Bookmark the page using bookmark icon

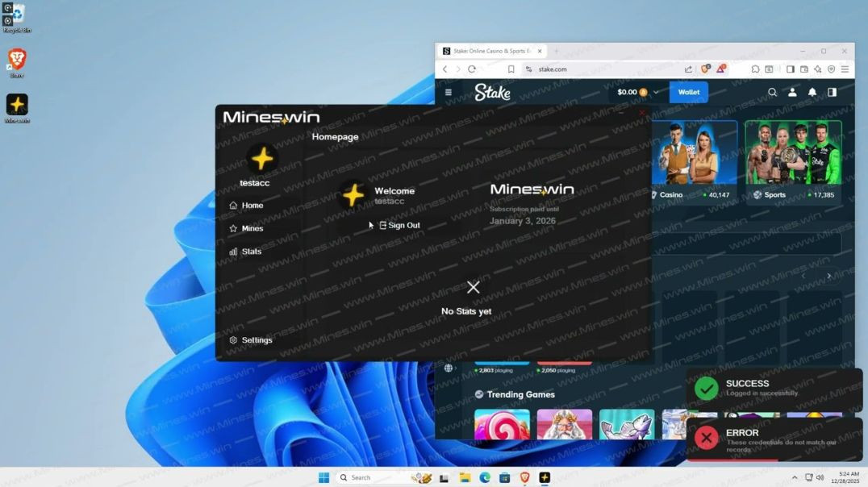click(x=511, y=69)
